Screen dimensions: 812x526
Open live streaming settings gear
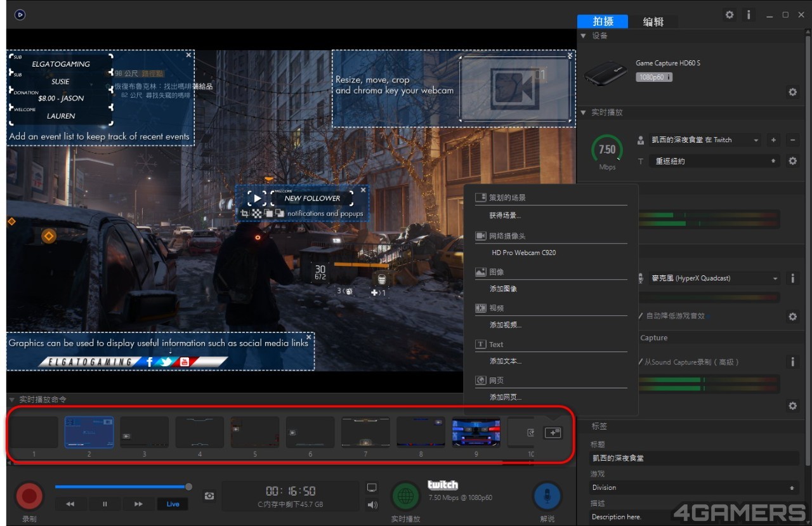pyautogui.click(x=792, y=161)
